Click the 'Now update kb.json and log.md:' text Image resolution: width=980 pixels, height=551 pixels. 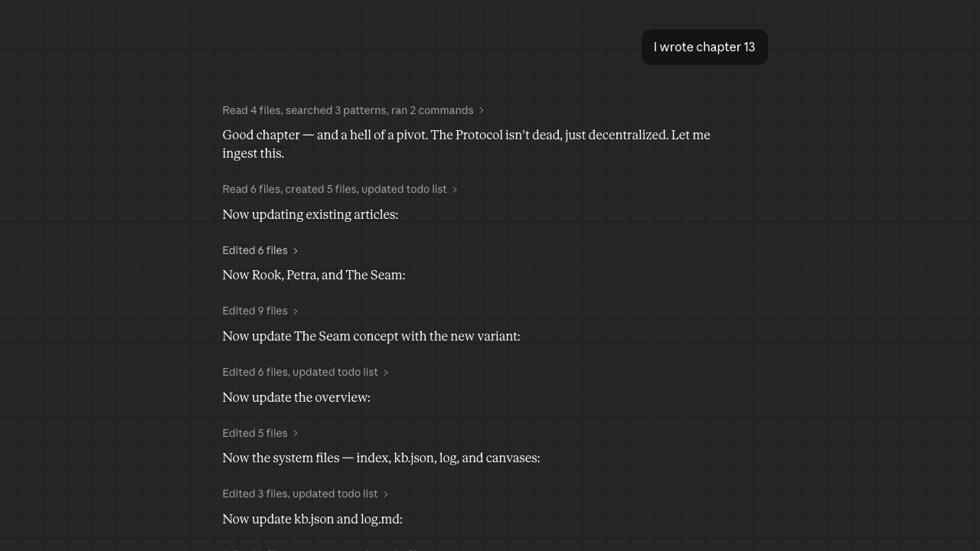tap(312, 519)
